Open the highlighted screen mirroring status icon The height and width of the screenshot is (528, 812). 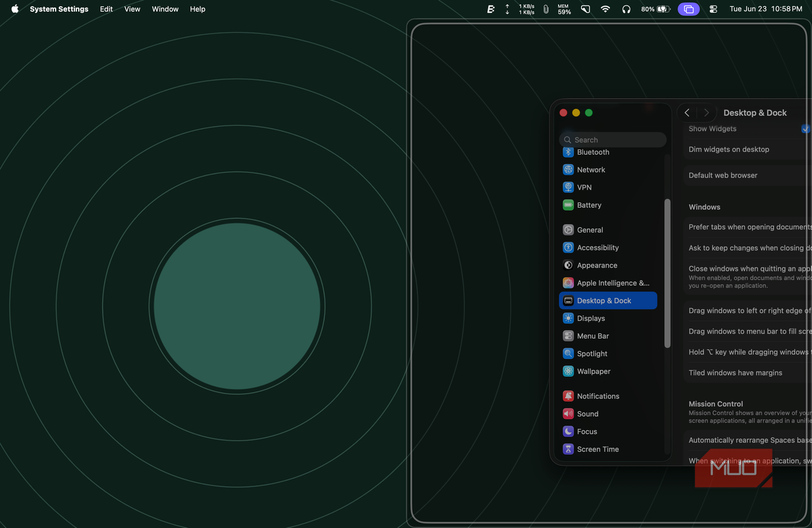click(689, 9)
